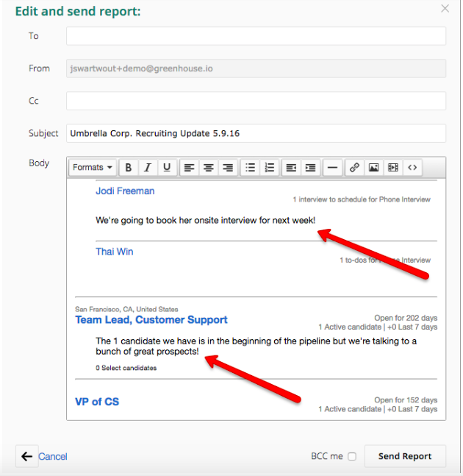Toggle bold formatting in the body toolbar
This screenshot has width=463, height=476.
[129, 167]
